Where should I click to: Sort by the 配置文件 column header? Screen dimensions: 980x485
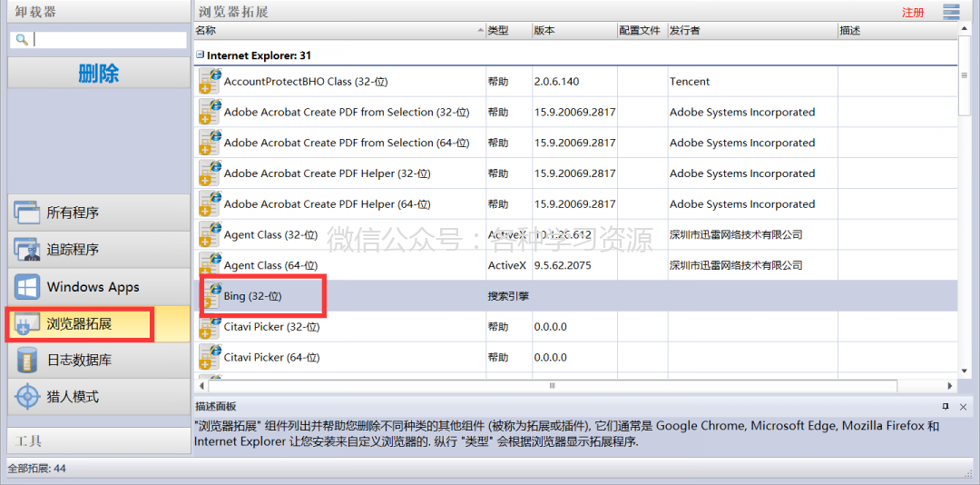pos(642,30)
